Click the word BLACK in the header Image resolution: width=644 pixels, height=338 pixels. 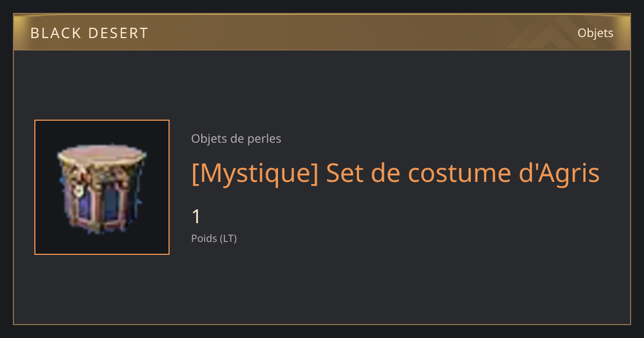click(53, 33)
